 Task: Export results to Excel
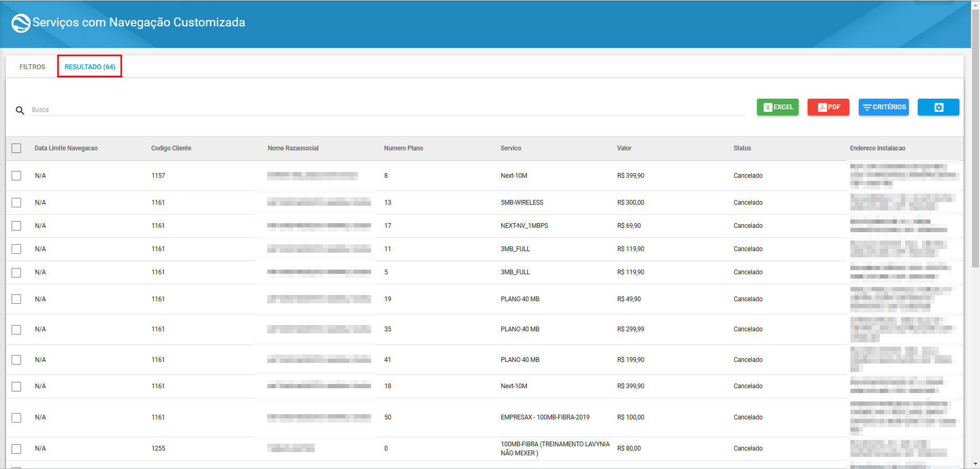[x=778, y=107]
